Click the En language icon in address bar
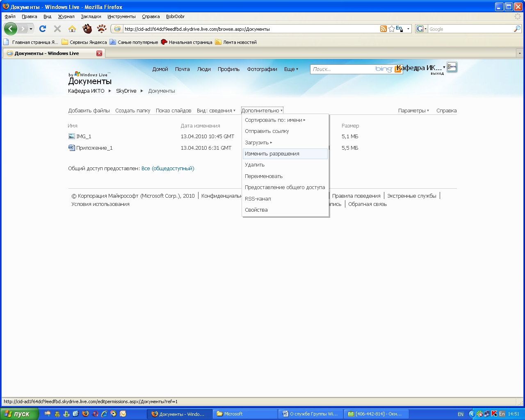Viewport: 525px width, 420px height. point(399,29)
